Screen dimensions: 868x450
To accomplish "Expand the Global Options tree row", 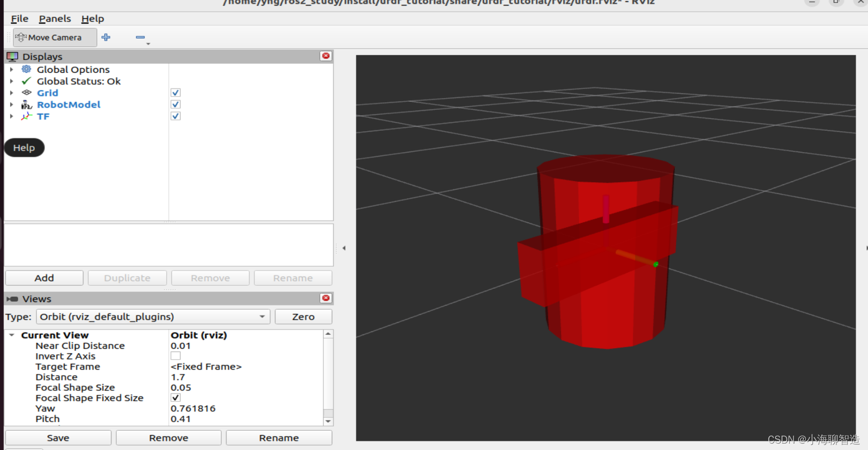I will (x=11, y=69).
